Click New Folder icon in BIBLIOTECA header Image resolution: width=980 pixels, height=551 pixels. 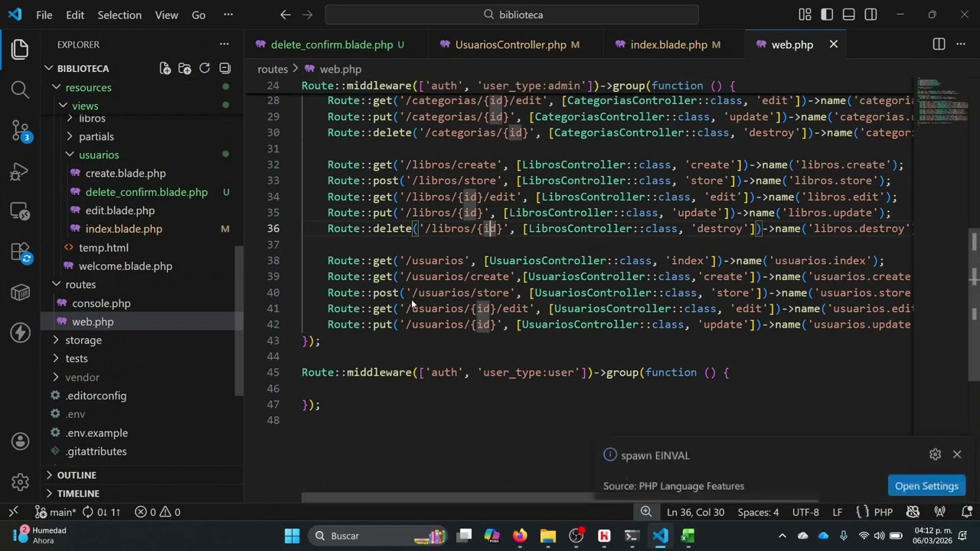click(185, 68)
